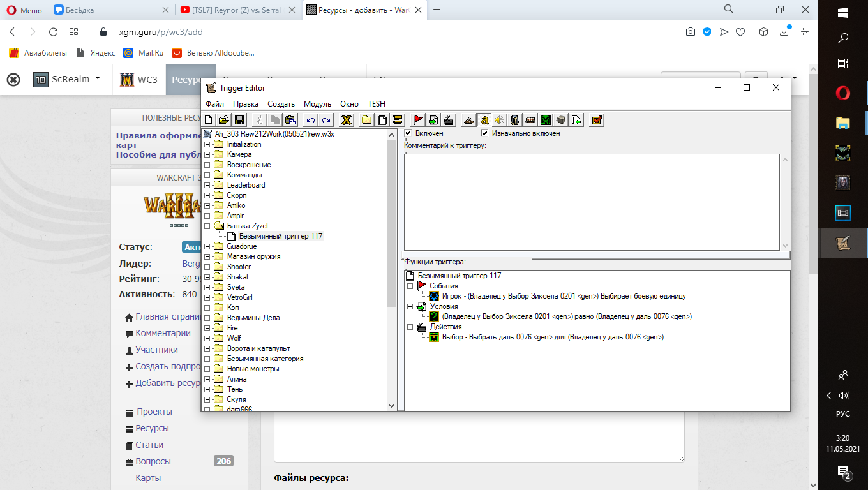
Task: Click in the trigger comment text area
Action: click(x=592, y=202)
